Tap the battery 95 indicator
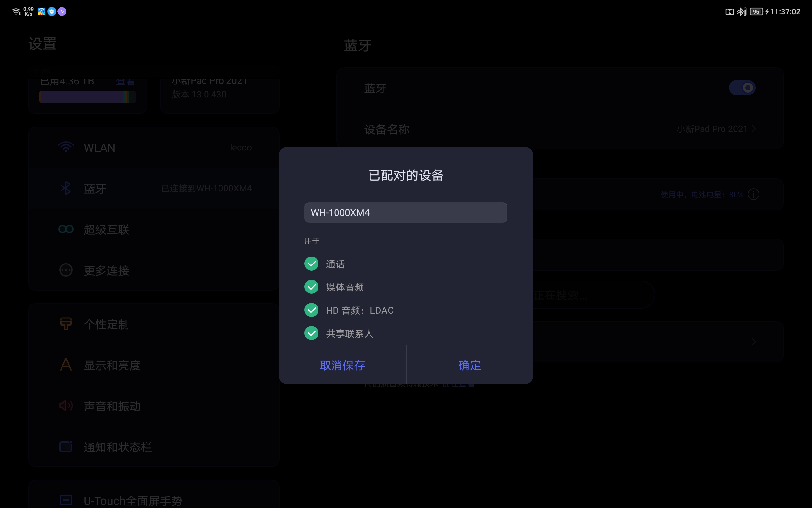This screenshot has height=508, width=812. (x=756, y=12)
